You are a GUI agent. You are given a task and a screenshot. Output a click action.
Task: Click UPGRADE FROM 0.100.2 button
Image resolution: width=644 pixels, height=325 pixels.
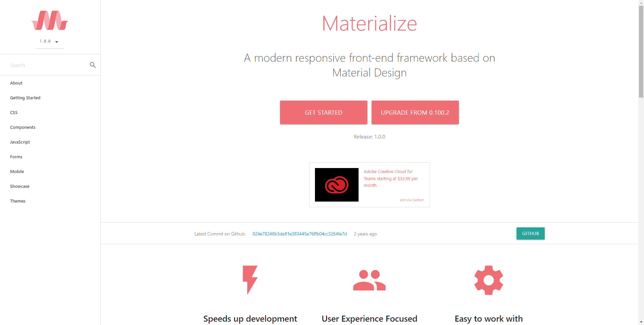click(x=415, y=112)
